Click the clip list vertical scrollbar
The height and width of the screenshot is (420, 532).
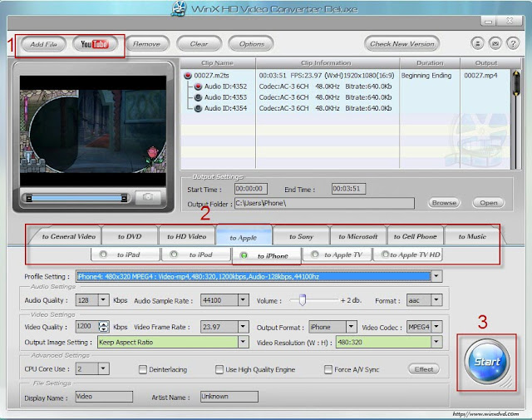tap(515, 119)
